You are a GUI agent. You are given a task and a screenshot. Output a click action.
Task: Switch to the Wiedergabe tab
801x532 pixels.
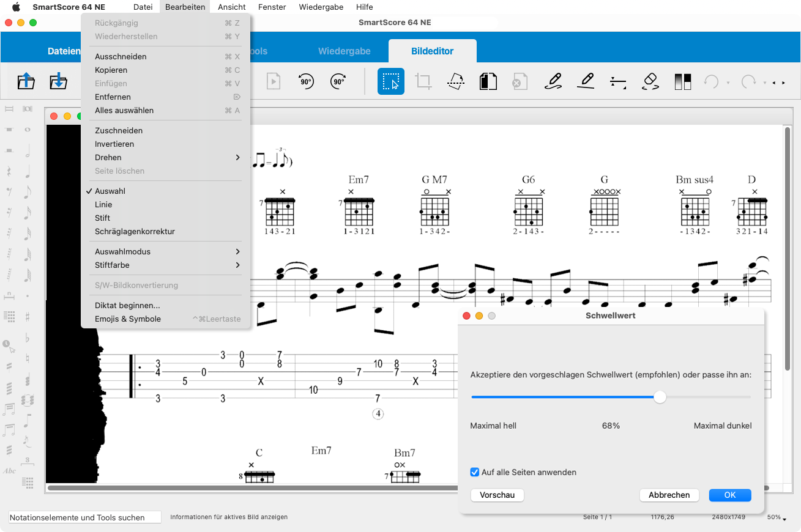tap(344, 51)
